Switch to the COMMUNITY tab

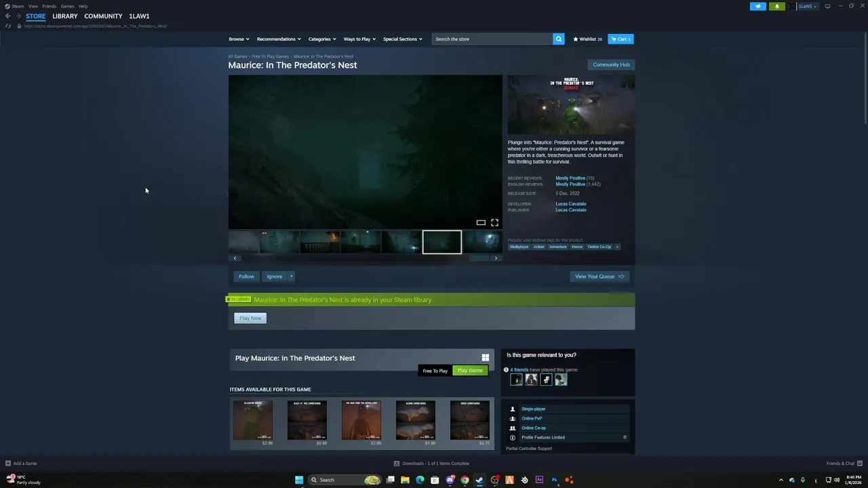coord(103,16)
